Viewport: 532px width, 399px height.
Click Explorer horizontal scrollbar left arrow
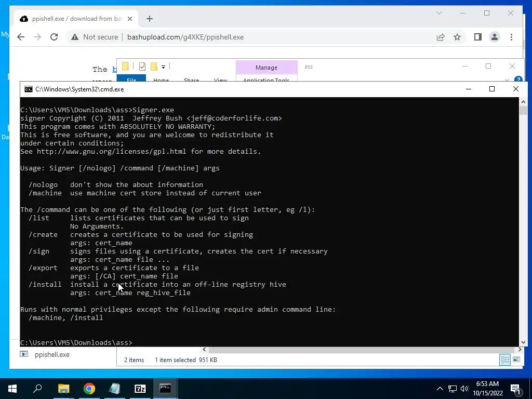tap(204, 350)
